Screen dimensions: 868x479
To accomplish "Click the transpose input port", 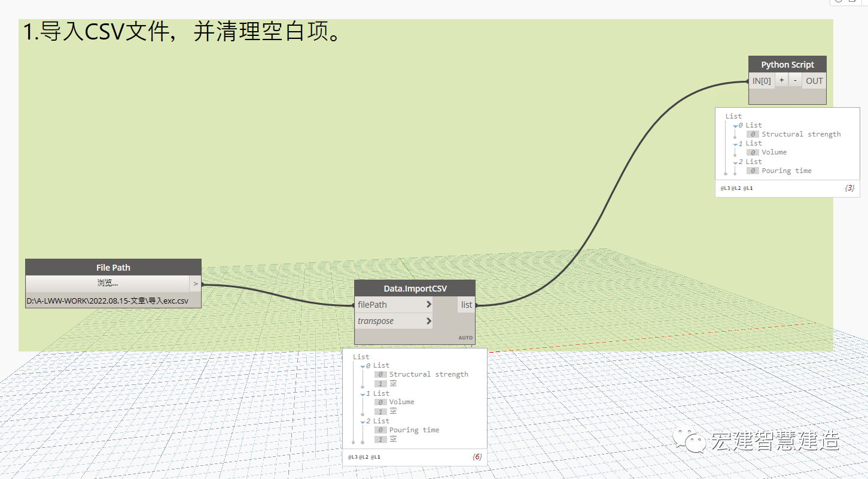I will (x=394, y=321).
